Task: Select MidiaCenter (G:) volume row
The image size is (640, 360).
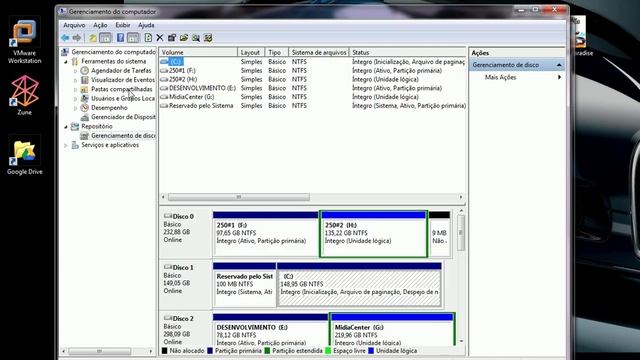Action: tap(312, 97)
